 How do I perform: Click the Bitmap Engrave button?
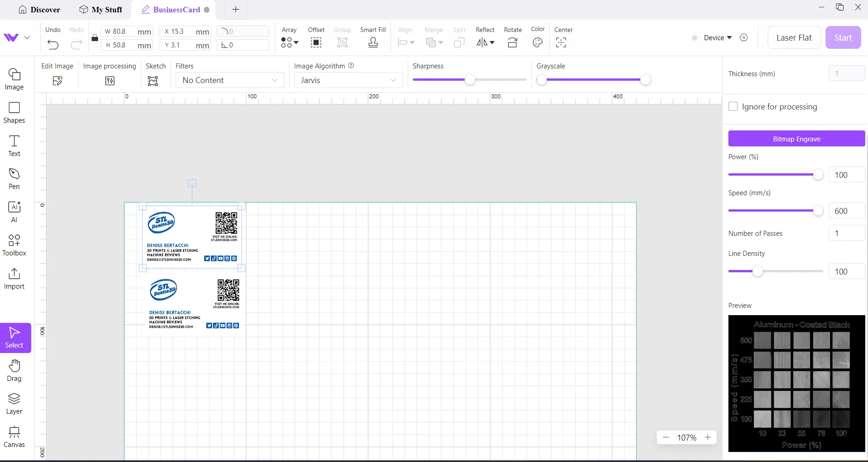pos(796,139)
